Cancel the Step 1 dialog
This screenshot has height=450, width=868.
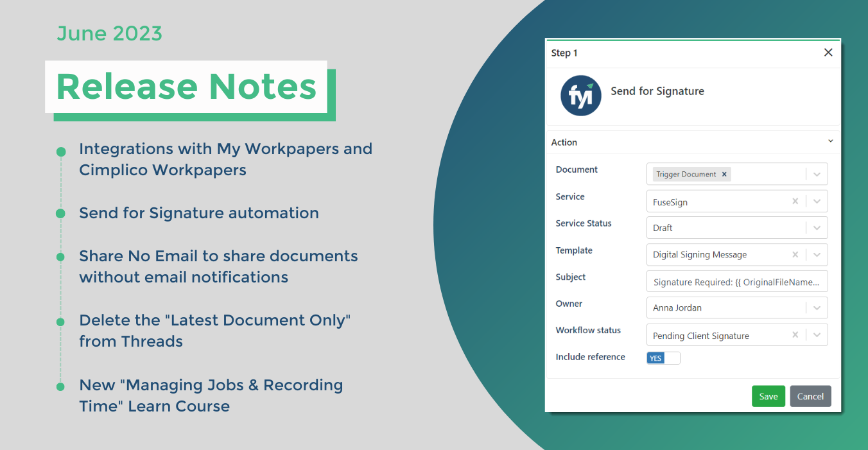[x=810, y=396]
